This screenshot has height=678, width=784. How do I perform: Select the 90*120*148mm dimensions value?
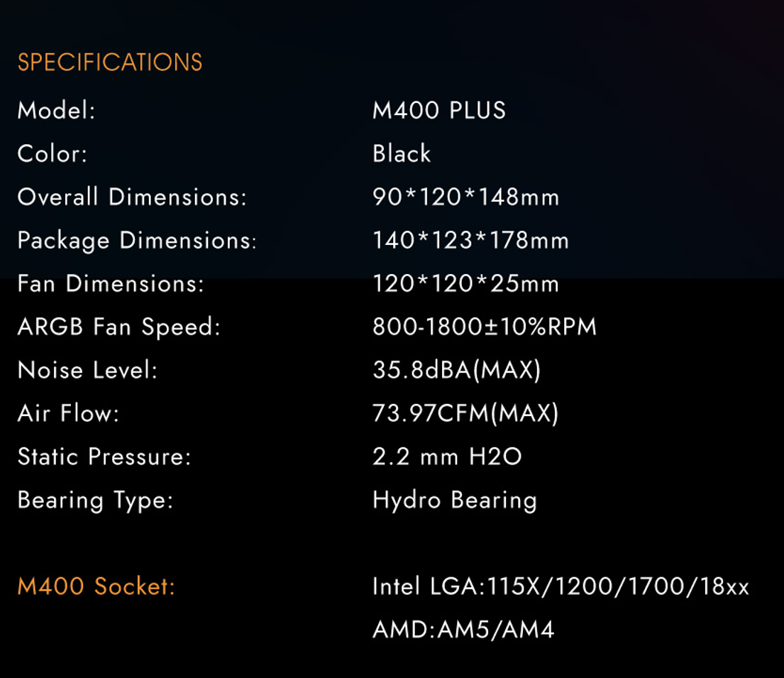[x=466, y=197]
